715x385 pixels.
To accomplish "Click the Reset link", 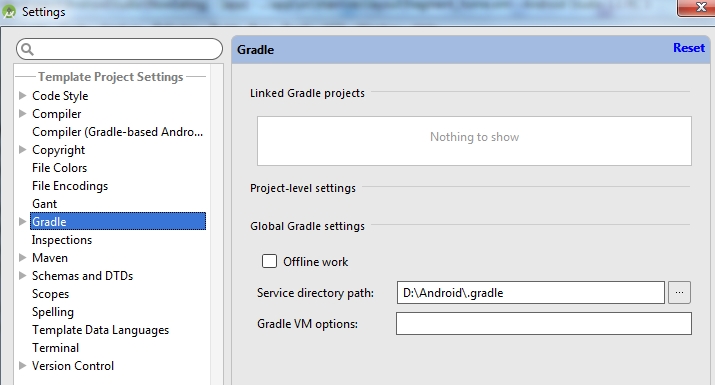I will pyautogui.click(x=689, y=48).
